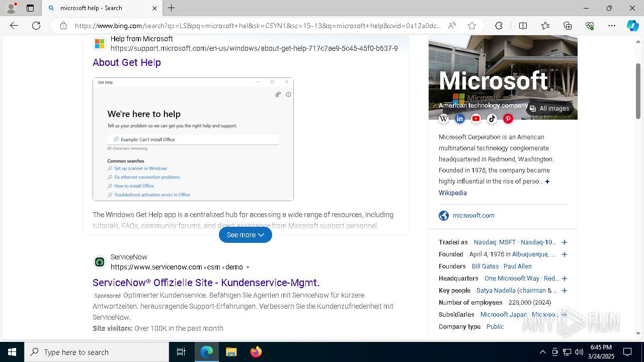Expand the Headquarters row
Screen dimensions: 644x362
coord(565,279)
